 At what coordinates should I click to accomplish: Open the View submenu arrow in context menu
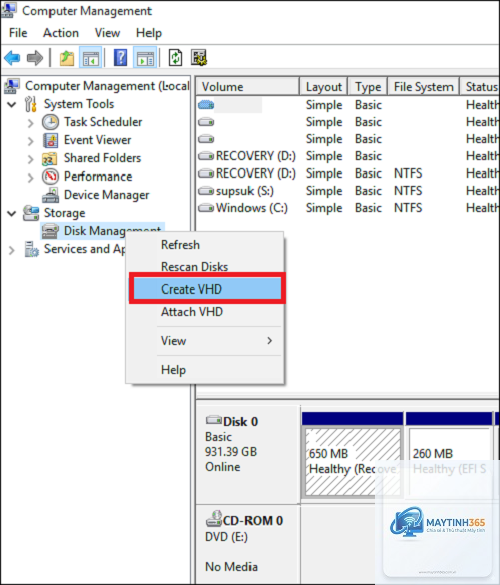tap(269, 340)
